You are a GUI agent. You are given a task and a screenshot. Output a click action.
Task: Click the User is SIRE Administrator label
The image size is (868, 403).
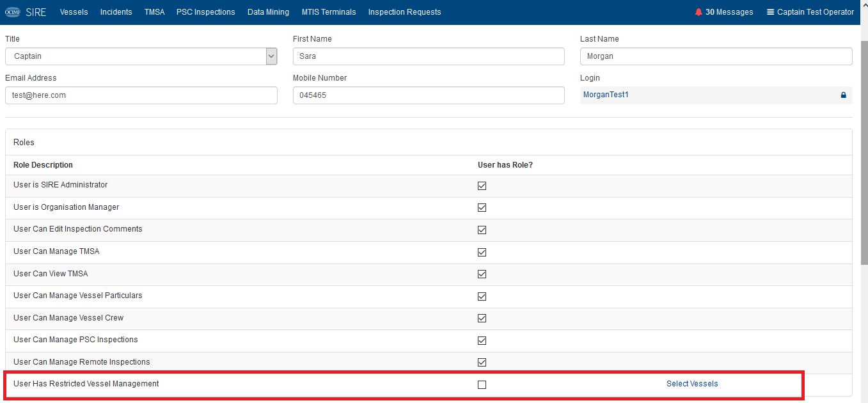click(60, 185)
